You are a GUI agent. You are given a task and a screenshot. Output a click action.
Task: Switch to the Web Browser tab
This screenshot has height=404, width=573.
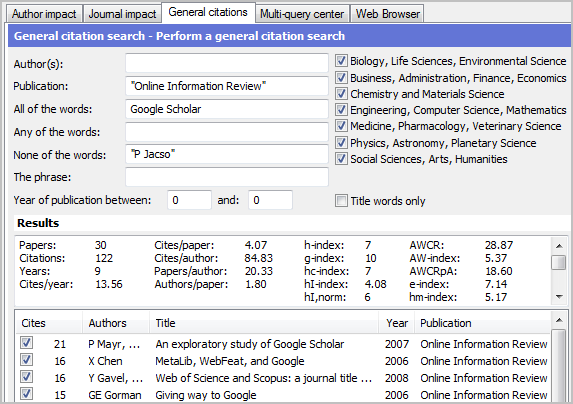coord(387,14)
